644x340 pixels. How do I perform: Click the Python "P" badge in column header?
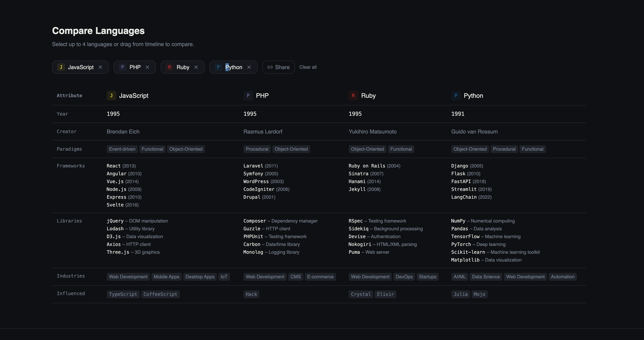pos(456,95)
